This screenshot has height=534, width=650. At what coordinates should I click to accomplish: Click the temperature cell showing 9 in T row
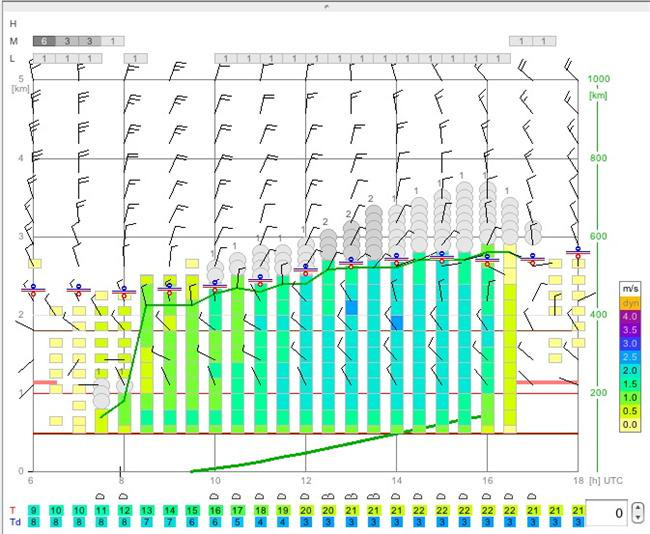tap(34, 510)
